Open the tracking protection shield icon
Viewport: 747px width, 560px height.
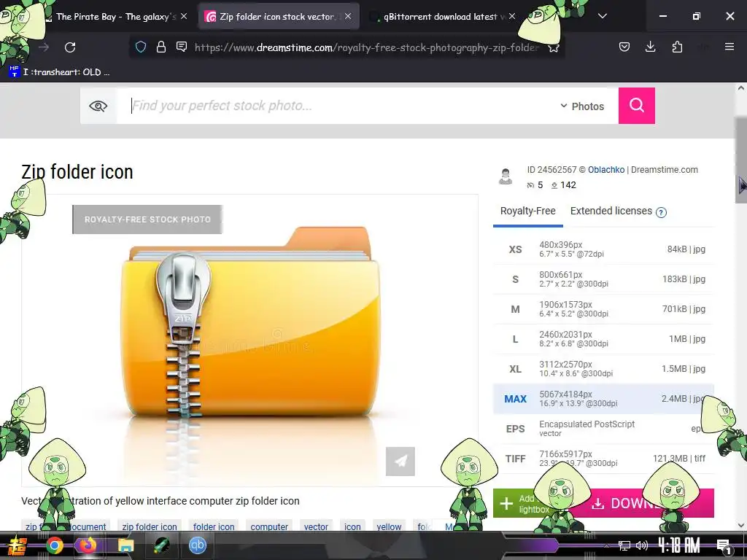141,47
